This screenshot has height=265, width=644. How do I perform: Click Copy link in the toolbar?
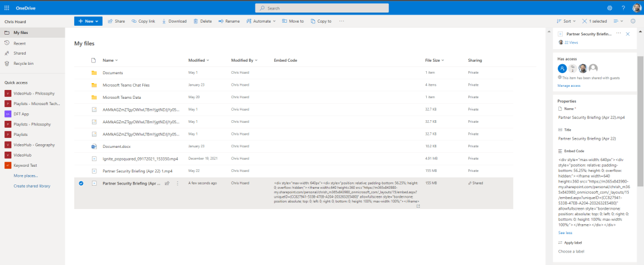click(144, 21)
